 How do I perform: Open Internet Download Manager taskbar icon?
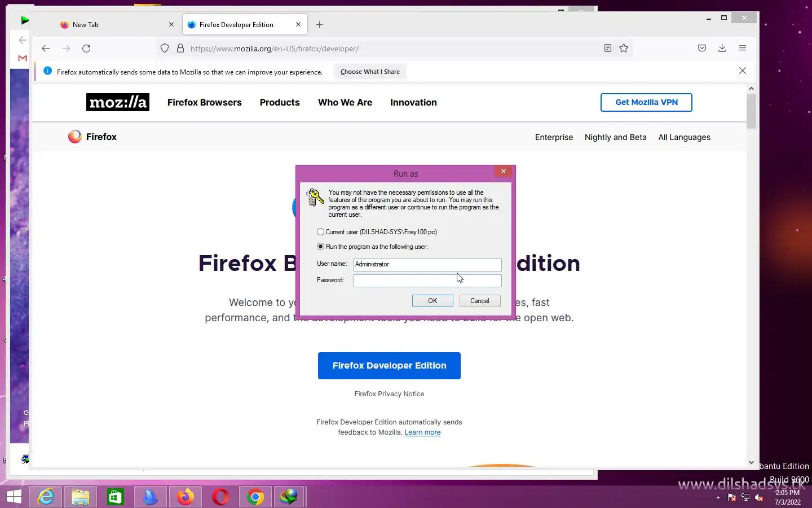tap(289, 497)
